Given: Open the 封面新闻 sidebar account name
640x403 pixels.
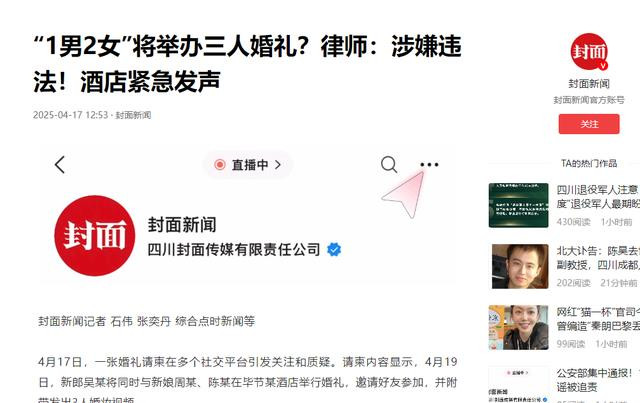Looking at the screenshot, I should click(589, 84).
